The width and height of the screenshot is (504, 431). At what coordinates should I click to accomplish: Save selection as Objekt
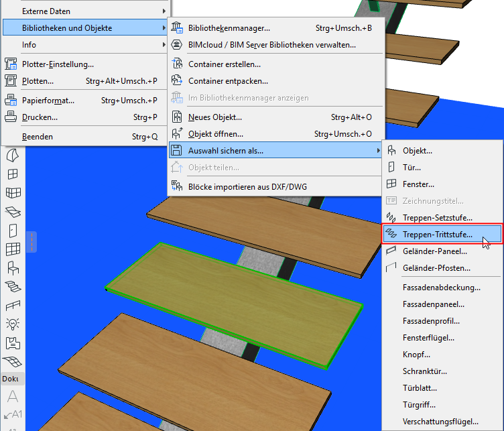coord(442,151)
